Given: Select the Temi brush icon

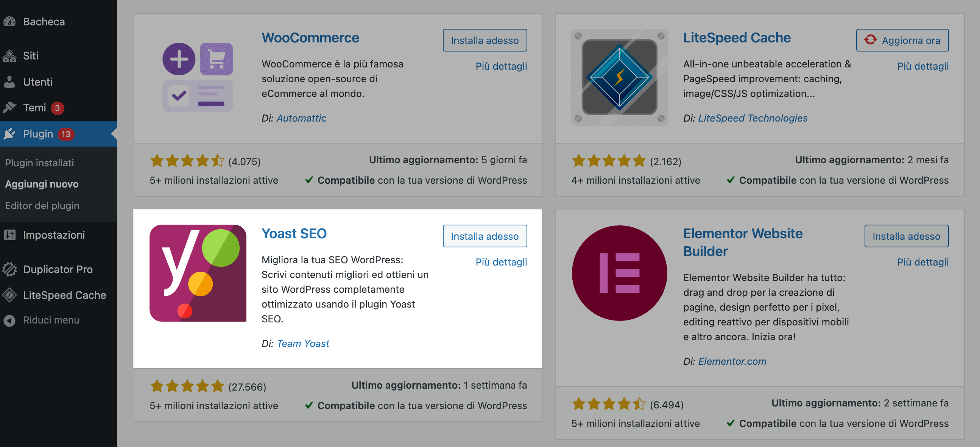Looking at the screenshot, I should (9, 107).
